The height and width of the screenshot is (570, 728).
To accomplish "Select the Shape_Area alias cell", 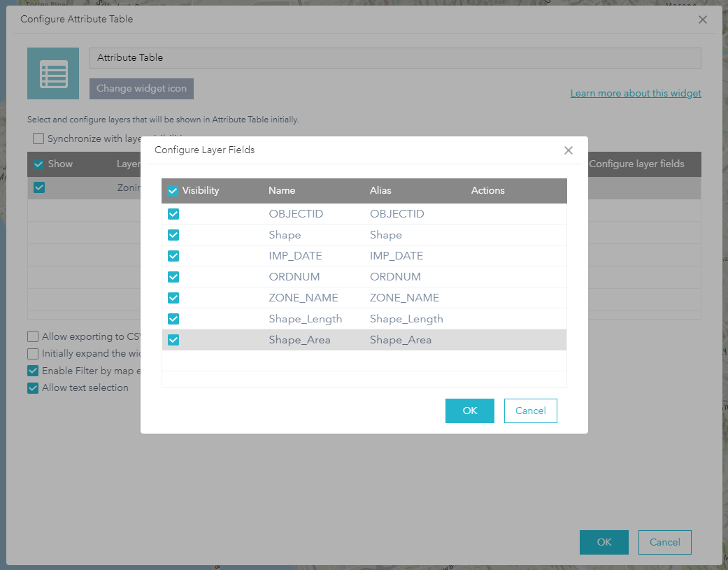I will (401, 340).
